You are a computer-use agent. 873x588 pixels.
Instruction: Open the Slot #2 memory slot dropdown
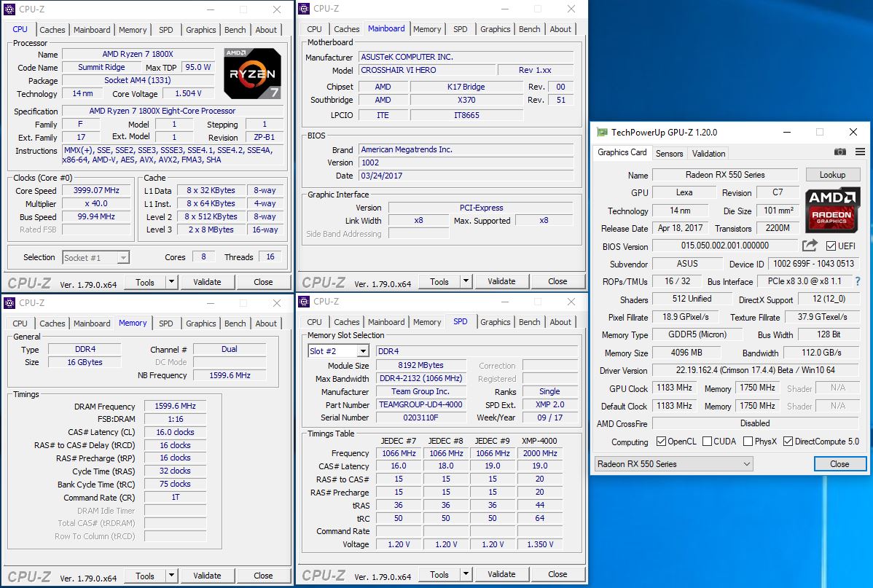(x=339, y=350)
